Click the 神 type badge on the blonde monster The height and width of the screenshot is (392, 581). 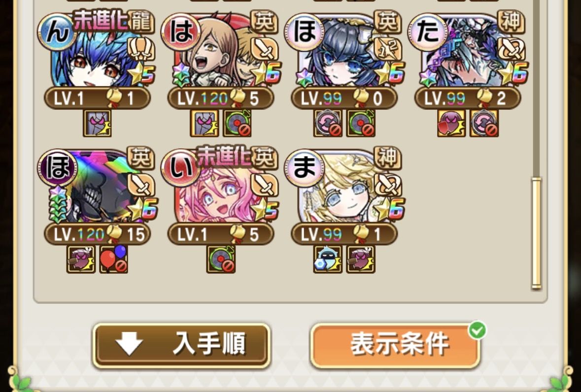tap(388, 158)
